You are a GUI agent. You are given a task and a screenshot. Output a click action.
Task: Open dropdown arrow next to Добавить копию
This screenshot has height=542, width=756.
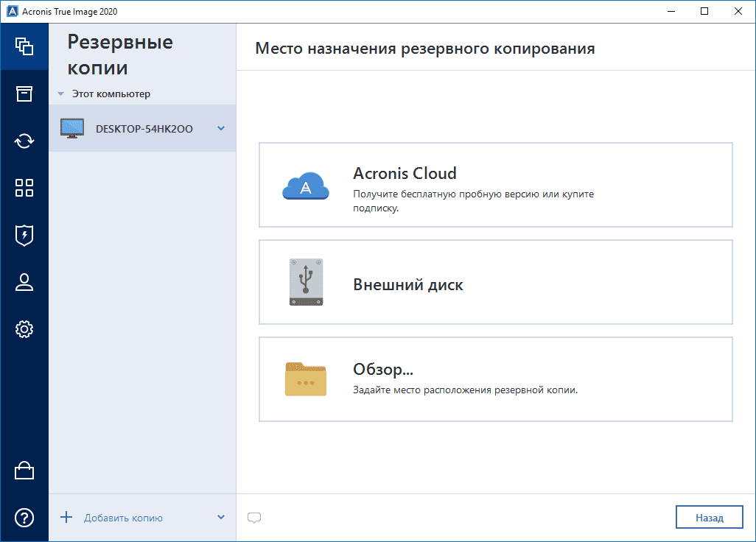point(221,518)
